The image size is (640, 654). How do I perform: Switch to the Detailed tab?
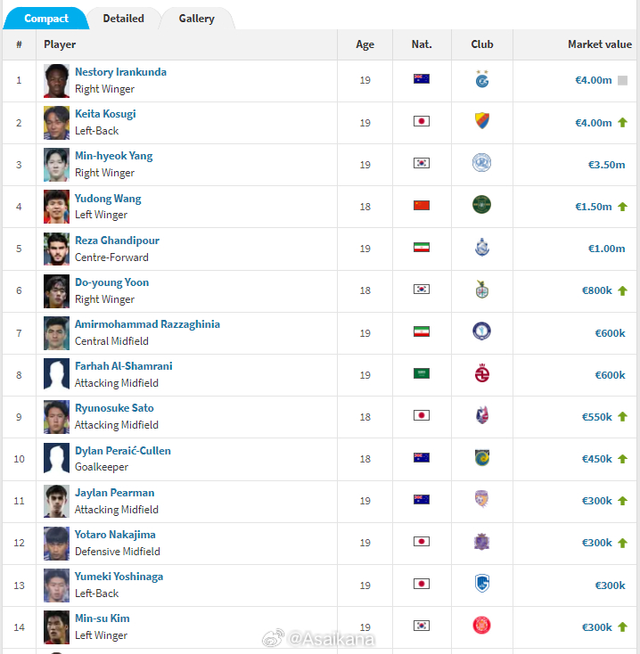[123, 18]
